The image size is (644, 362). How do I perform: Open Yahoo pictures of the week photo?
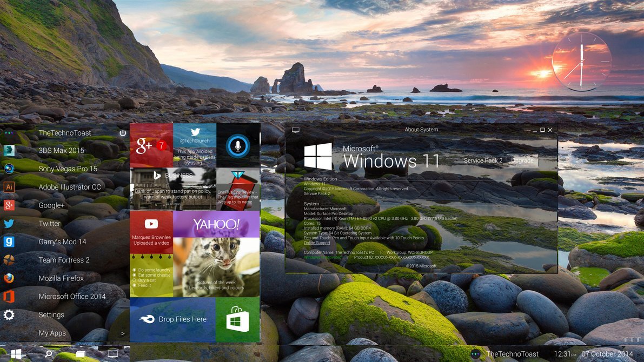(216, 267)
